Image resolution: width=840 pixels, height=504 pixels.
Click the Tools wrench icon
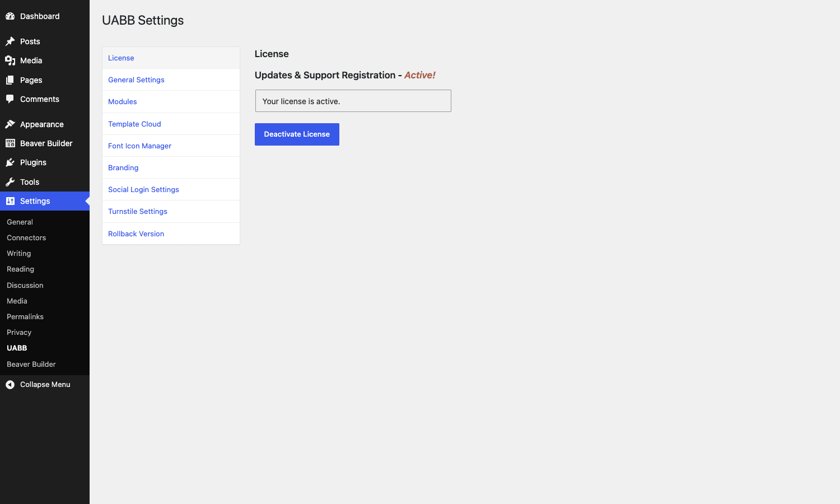point(10,182)
